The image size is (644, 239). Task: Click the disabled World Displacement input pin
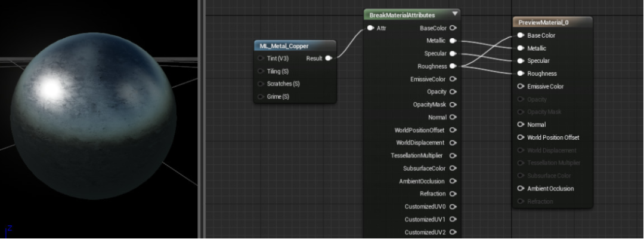(x=521, y=150)
